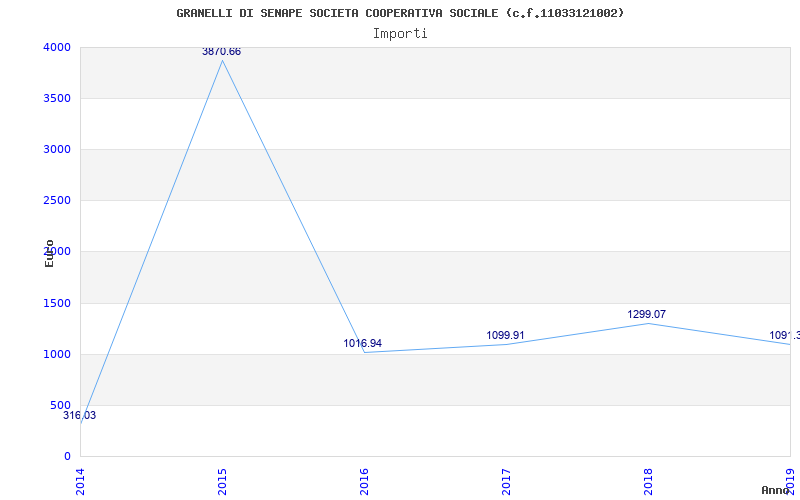Select the 316.03 data label
This screenshot has height=500, width=800.
point(80,416)
